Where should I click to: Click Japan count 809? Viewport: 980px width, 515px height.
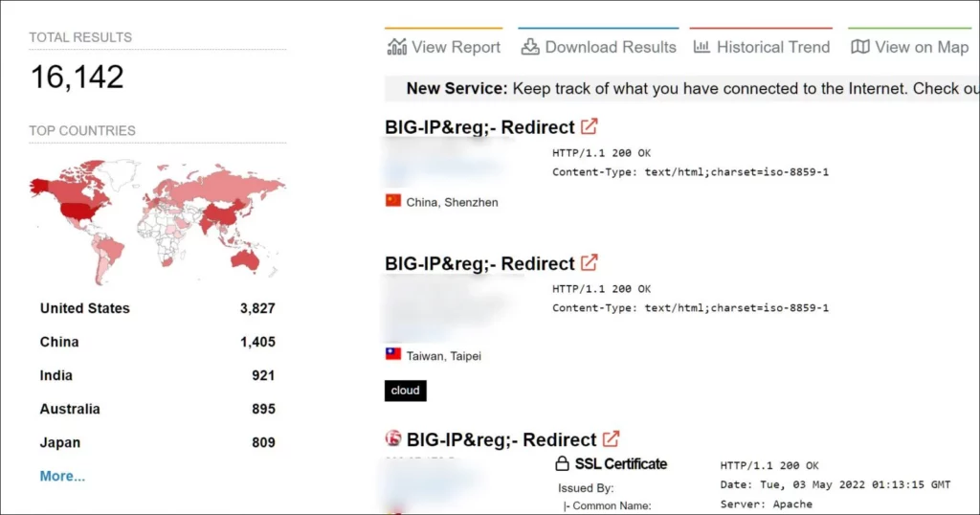[263, 442]
